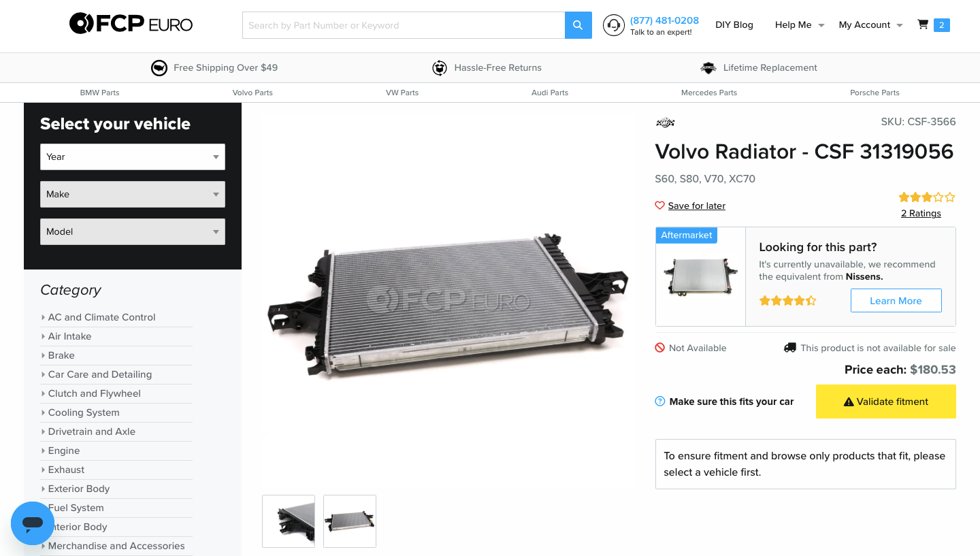Click the Learn More button
Screen dimensions: 980x556
click(x=896, y=301)
